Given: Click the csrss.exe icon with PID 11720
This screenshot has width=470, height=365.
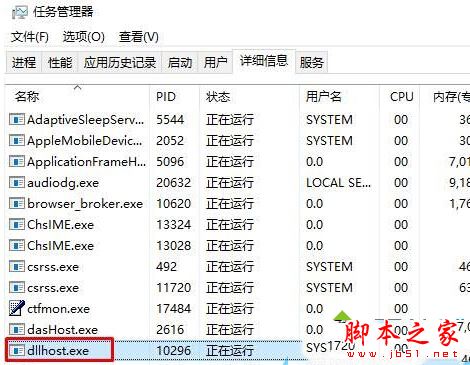Looking at the screenshot, I should (x=17, y=287).
